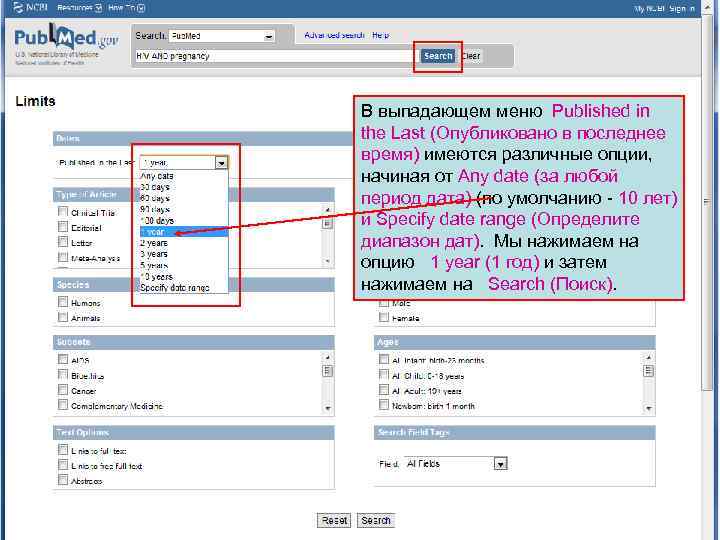Screen dimensions: 720x540
Task: Click the NCBI logo icon
Action: [x=18, y=7]
